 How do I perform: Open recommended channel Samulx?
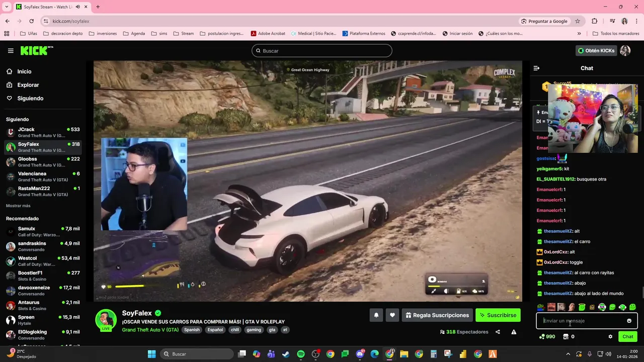43,232
